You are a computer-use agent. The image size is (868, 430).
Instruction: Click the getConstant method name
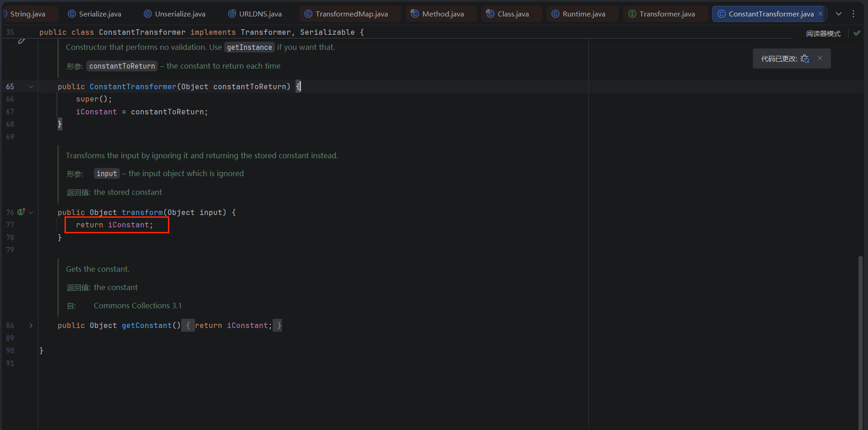[146, 326]
